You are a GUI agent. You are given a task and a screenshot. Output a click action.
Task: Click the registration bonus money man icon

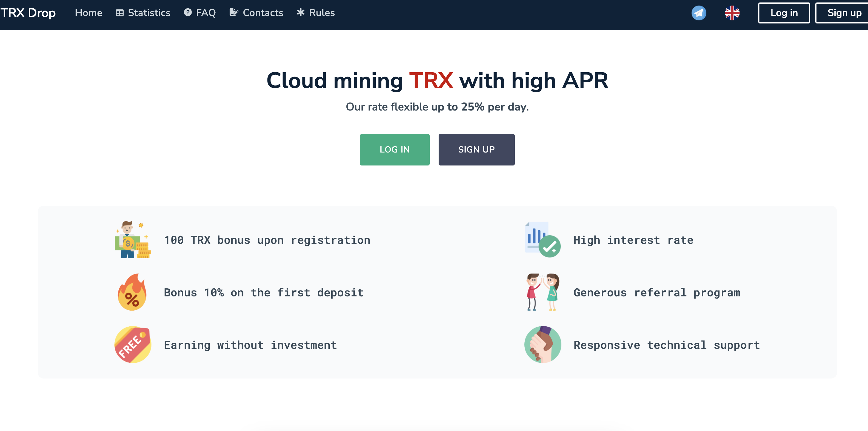[133, 240]
